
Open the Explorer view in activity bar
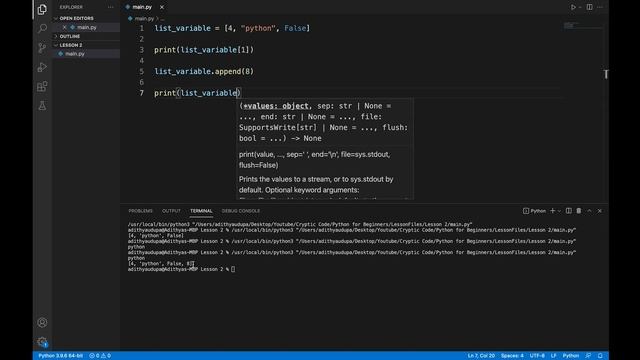tap(42, 9)
